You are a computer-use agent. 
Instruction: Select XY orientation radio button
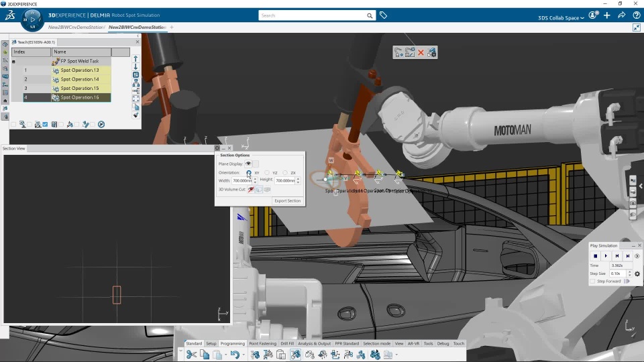[249, 173]
